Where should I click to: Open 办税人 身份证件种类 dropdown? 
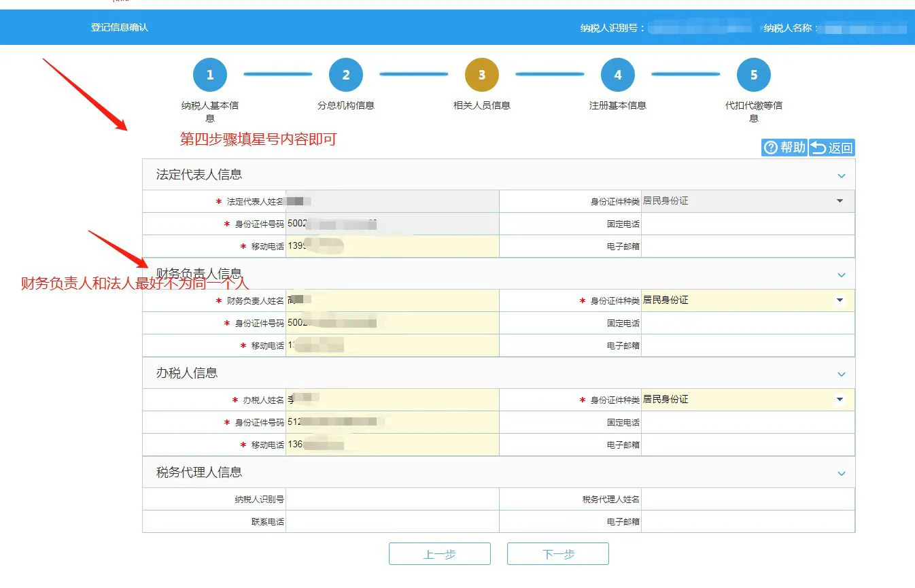(x=840, y=400)
